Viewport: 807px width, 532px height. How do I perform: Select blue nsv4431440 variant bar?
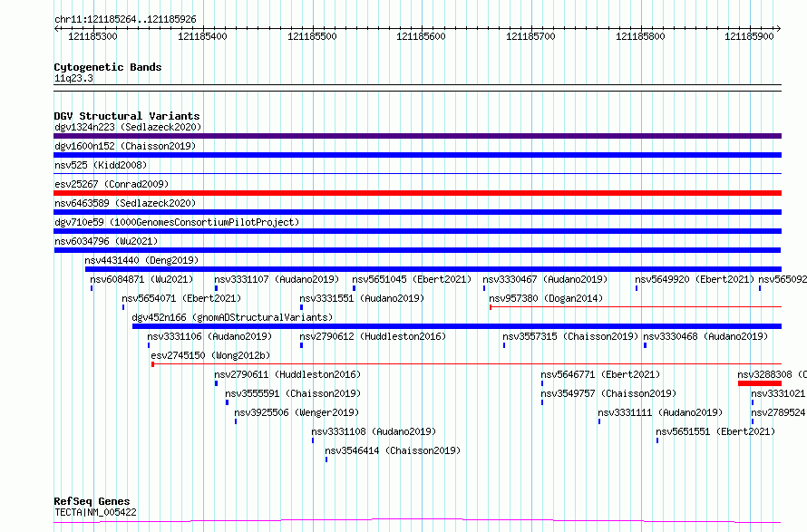[x=433, y=269]
